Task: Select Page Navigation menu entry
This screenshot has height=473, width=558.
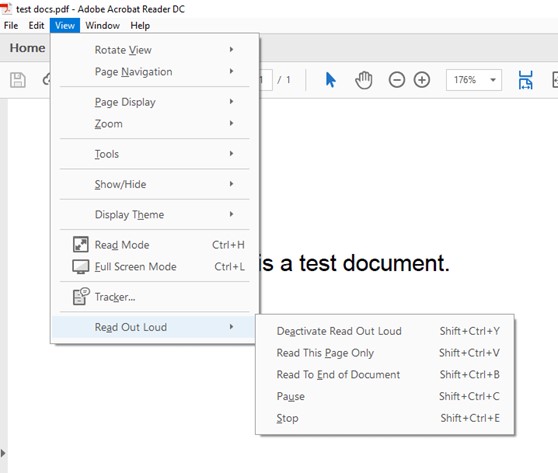Action: coord(154,72)
